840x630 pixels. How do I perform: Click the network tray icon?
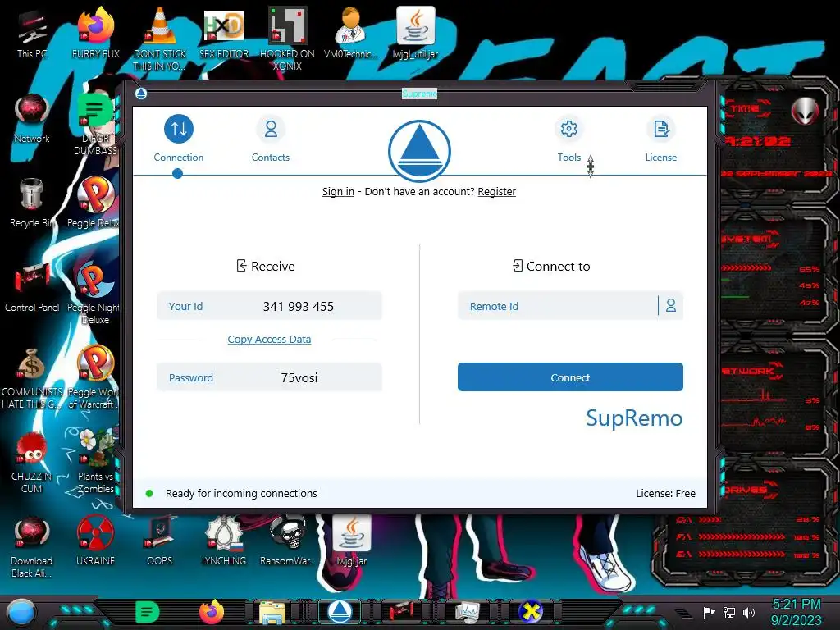729,612
